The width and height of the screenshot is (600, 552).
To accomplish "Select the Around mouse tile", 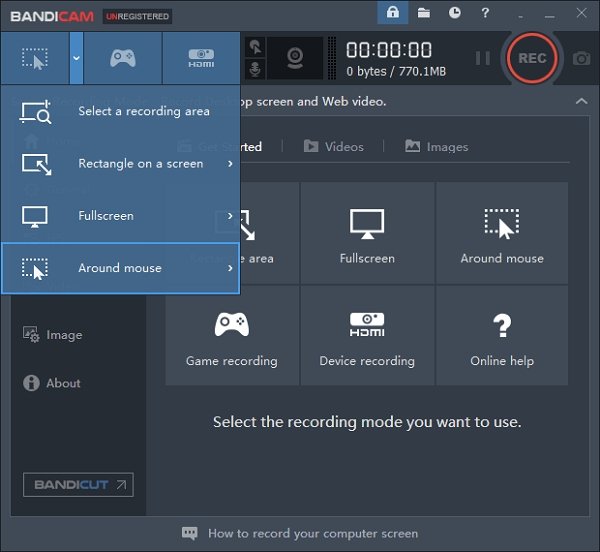I will 502,233.
